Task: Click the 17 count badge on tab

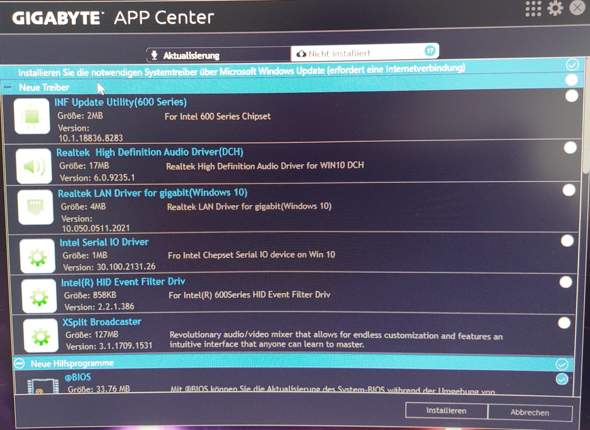Action: (430, 50)
